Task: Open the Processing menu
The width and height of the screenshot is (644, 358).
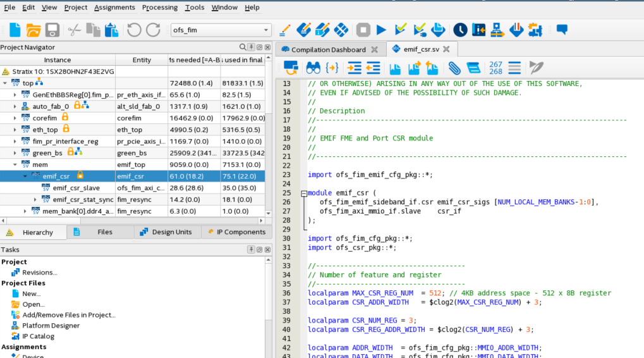Action: pyautogui.click(x=159, y=8)
